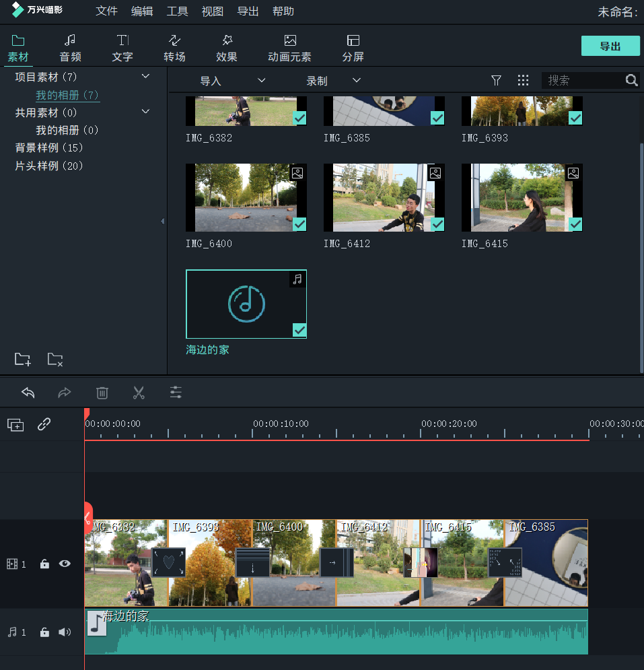This screenshot has width=644, height=670.
Task: Toggle lock on video track 1
Action: click(x=44, y=564)
